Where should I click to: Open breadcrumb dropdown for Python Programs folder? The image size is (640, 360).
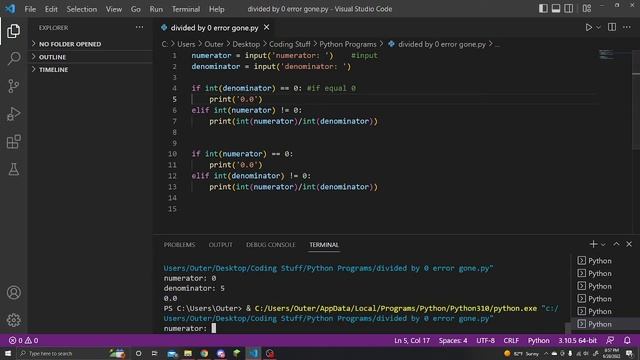348,44
